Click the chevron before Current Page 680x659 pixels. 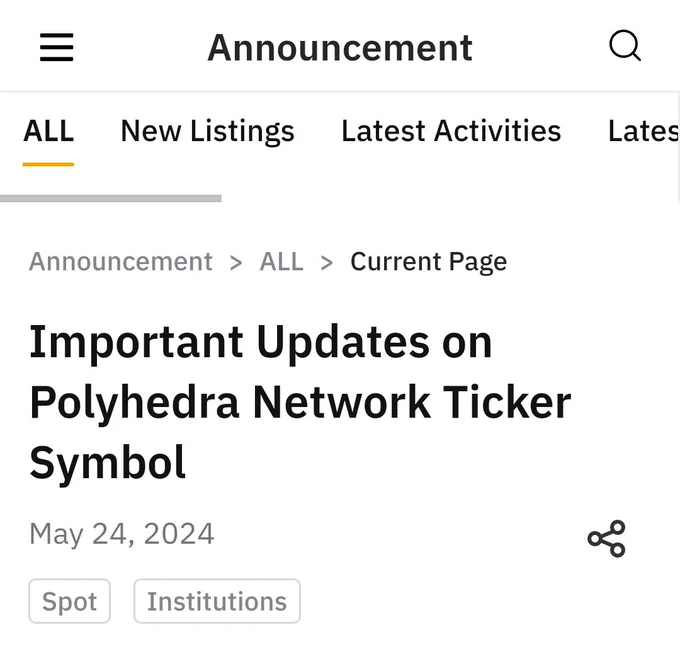click(x=327, y=263)
